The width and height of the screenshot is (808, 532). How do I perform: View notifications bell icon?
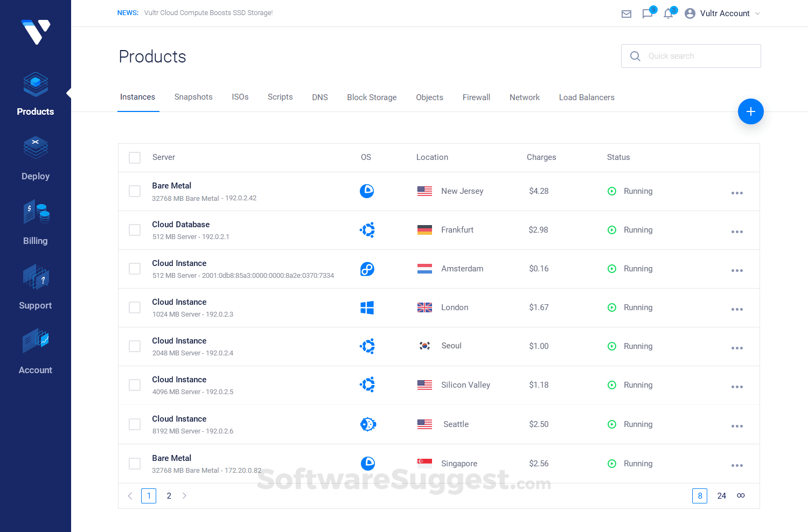click(668, 14)
